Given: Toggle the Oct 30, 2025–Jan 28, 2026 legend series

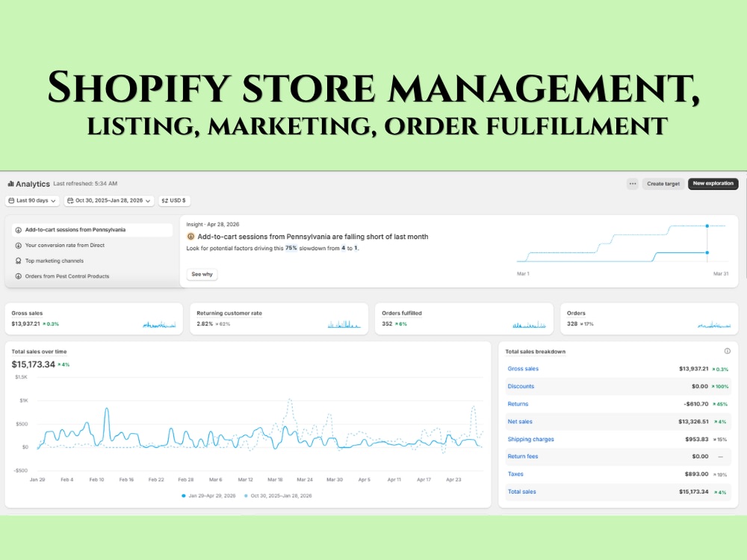Looking at the screenshot, I should pos(278,496).
